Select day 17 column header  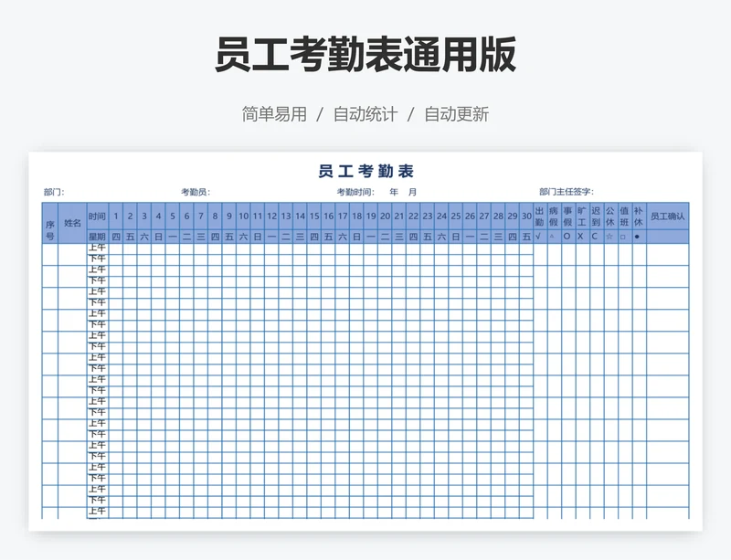pyautogui.click(x=343, y=217)
